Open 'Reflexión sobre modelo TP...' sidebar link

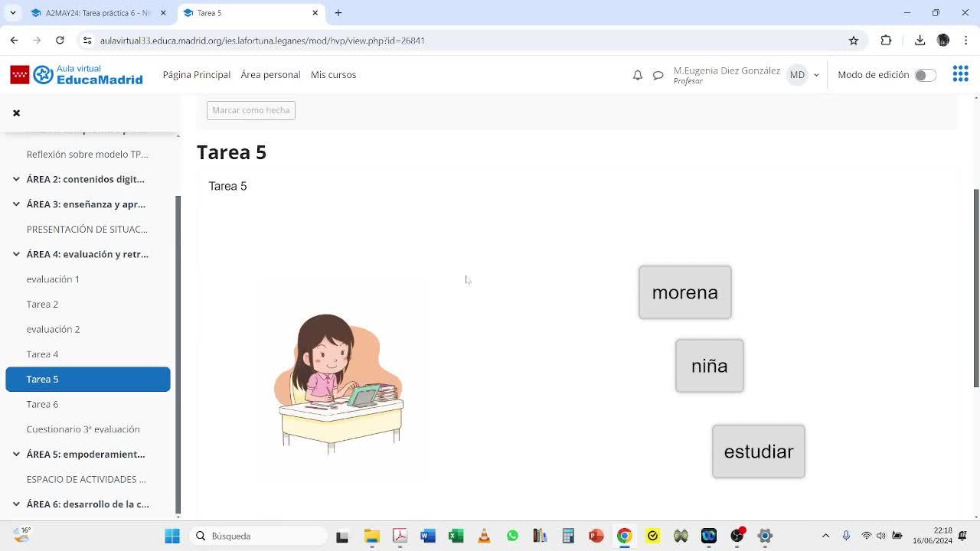click(87, 154)
